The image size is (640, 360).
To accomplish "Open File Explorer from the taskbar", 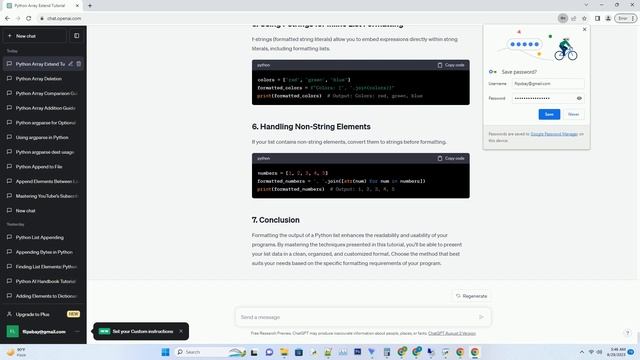I will [284, 352].
